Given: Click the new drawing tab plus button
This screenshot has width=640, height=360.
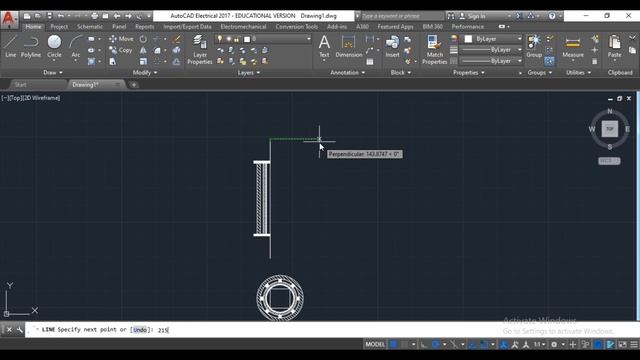Looking at the screenshot, I should (x=133, y=85).
